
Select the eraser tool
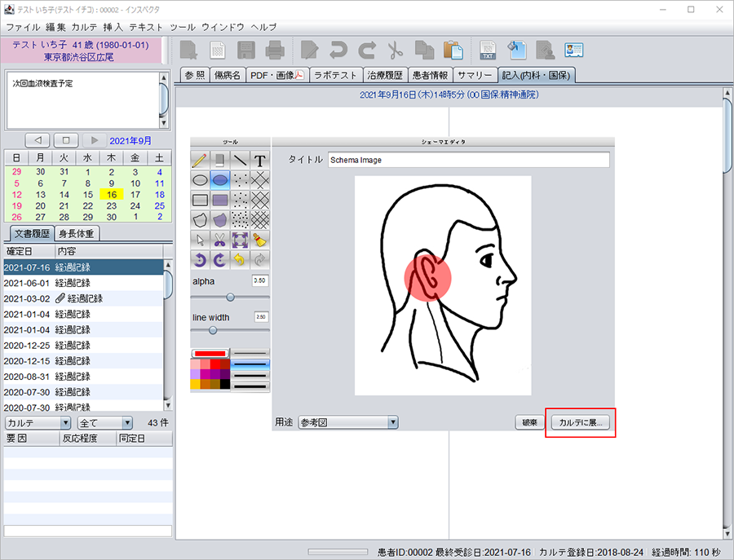pos(220,160)
